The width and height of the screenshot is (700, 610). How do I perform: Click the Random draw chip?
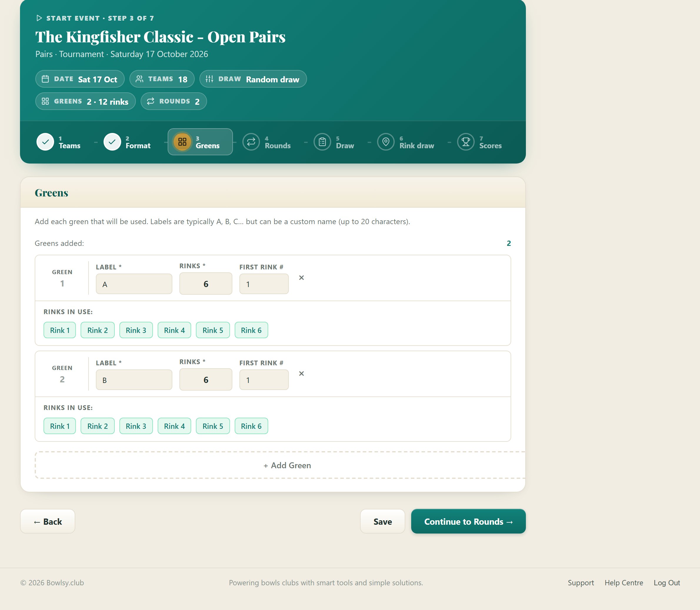253,79
